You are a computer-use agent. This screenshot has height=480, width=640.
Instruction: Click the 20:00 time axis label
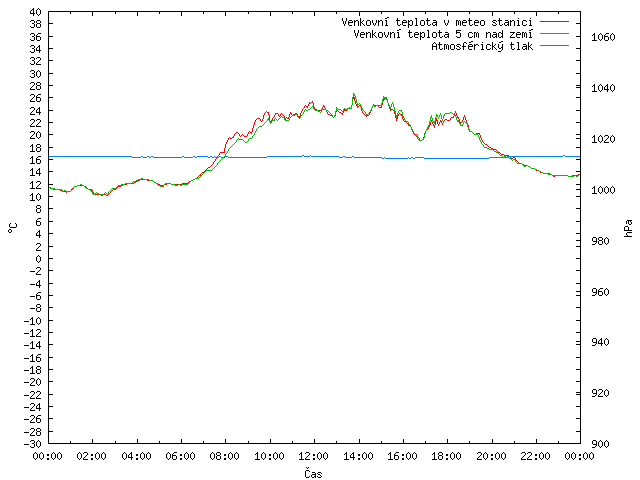click(491, 456)
